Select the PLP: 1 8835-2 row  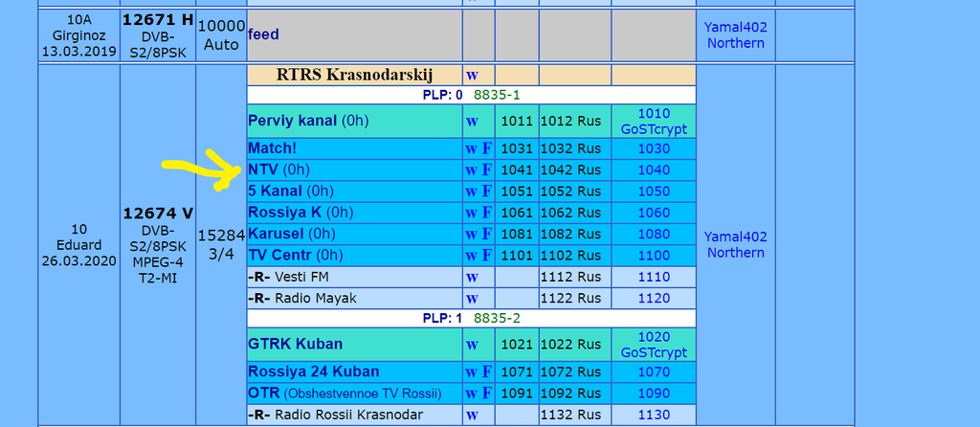(x=471, y=318)
